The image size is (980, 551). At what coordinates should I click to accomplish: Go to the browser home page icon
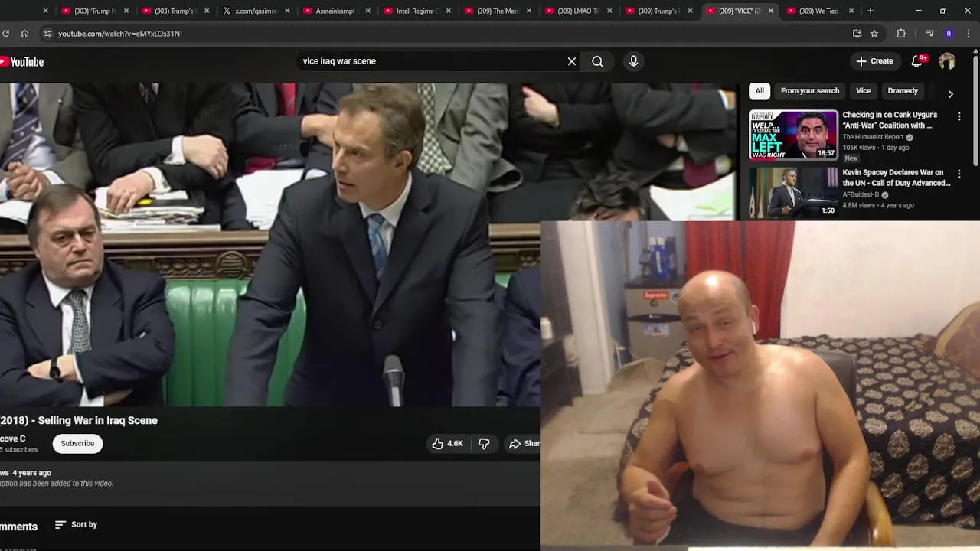(x=24, y=34)
